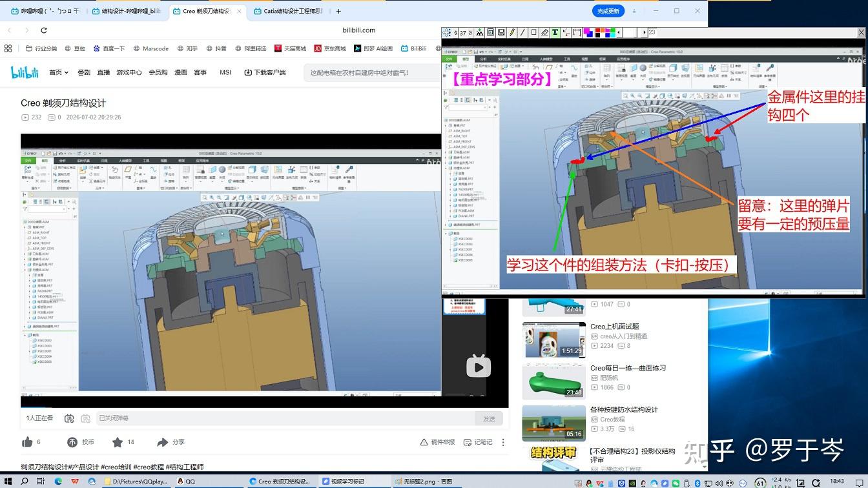Open the 番剧 navigation item

[x=84, y=72]
